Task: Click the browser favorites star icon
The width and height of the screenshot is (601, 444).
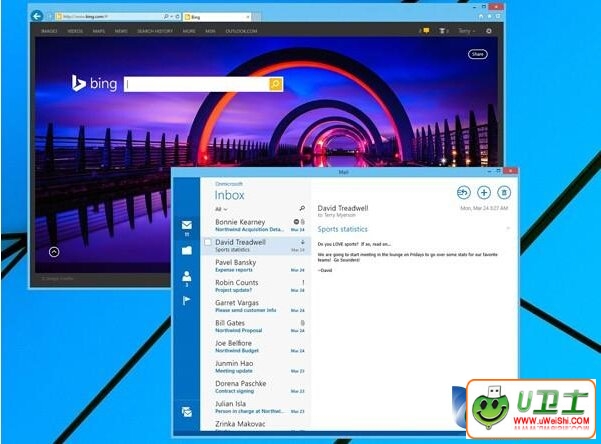Action: pyautogui.click(x=489, y=16)
